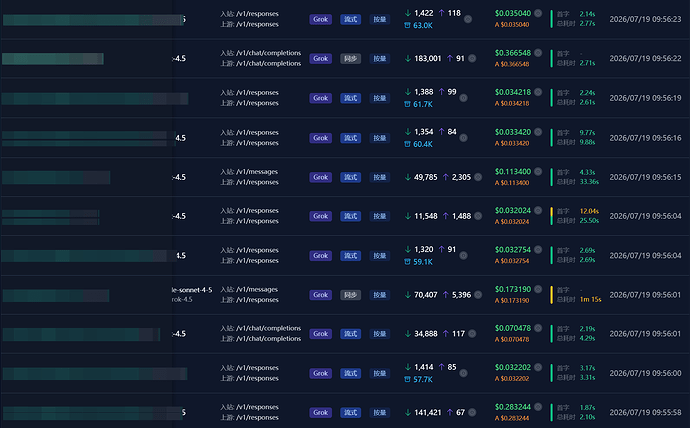690x428 pixels.
Task: Click the cost value $0.366548
Action: pyautogui.click(x=513, y=53)
